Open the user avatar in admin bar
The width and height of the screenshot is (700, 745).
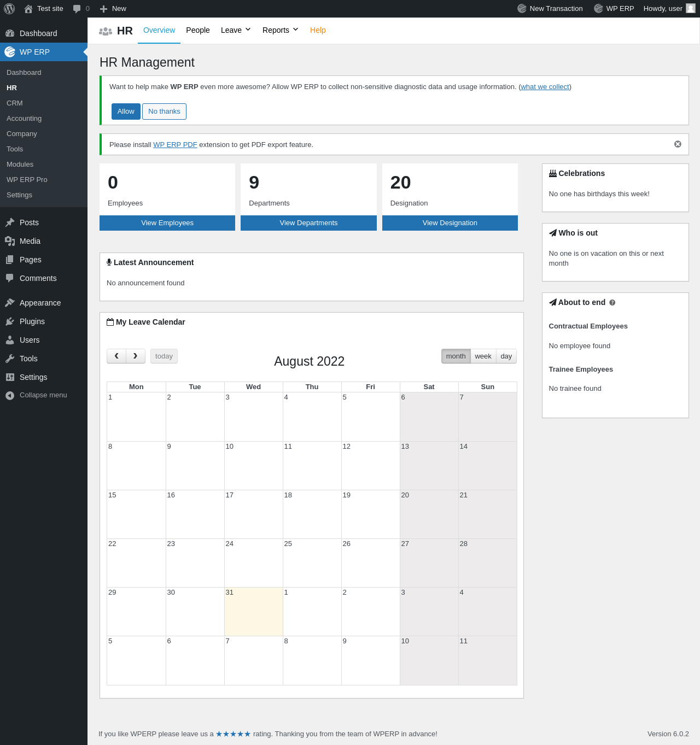pos(691,8)
